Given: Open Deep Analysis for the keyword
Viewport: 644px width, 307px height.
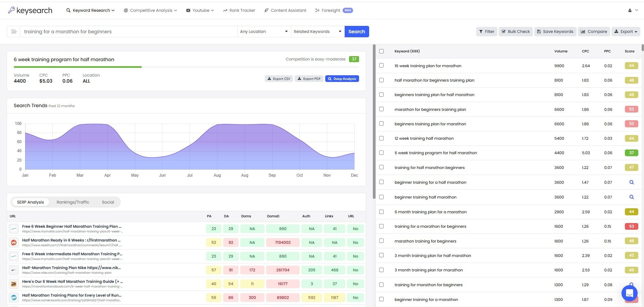Looking at the screenshot, I should (x=342, y=78).
